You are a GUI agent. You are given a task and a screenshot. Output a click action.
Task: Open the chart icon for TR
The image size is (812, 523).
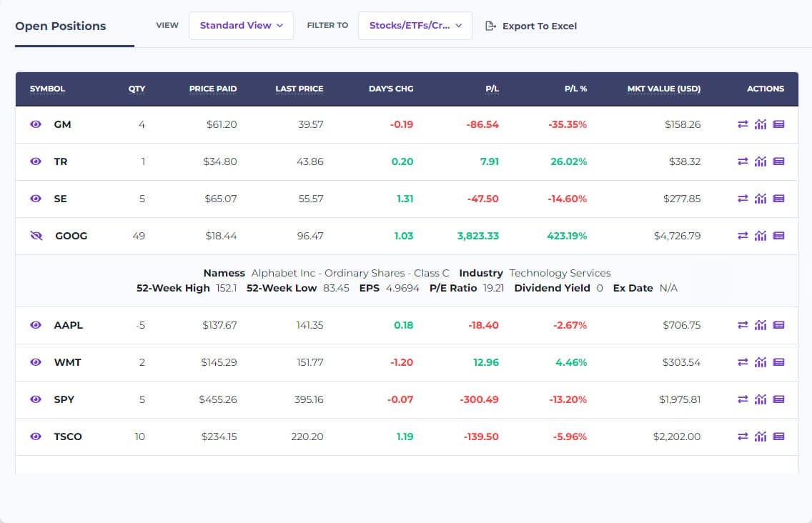[x=761, y=161]
